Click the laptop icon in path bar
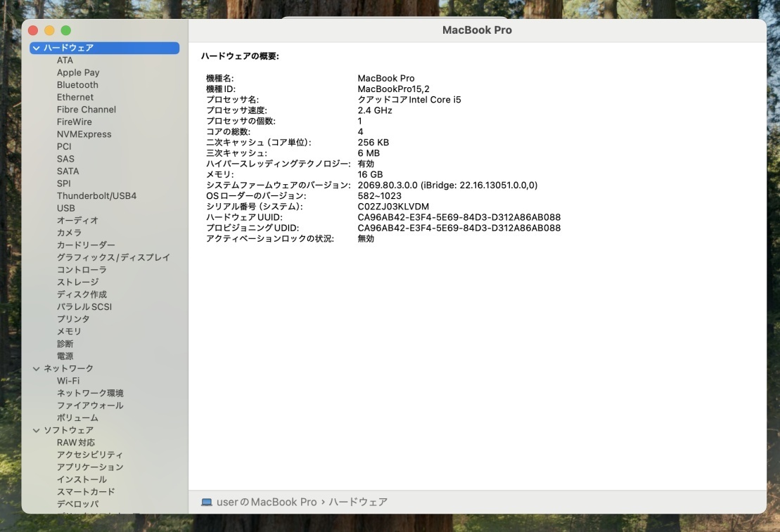 tap(207, 502)
